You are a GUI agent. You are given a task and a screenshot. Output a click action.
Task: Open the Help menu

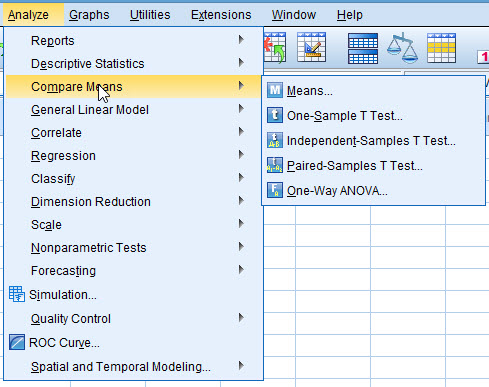click(350, 15)
